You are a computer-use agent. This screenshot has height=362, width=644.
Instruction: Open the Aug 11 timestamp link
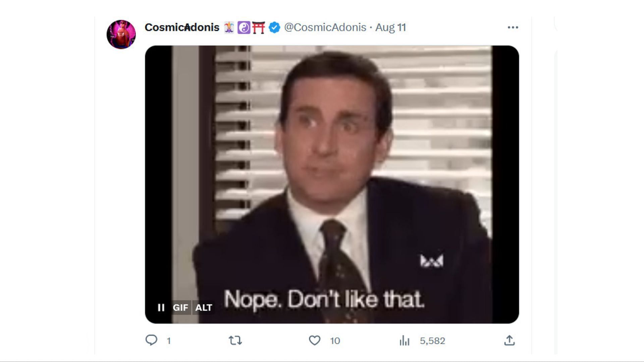point(390,27)
